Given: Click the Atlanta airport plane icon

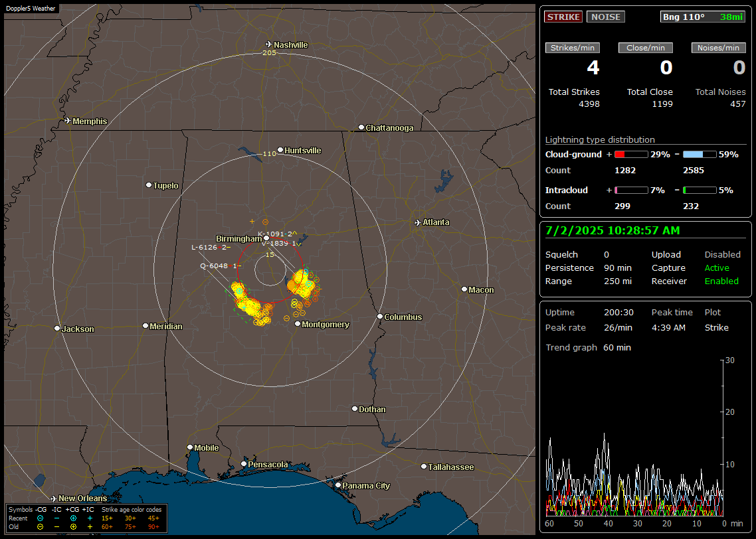Looking at the screenshot, I should 418,222.
